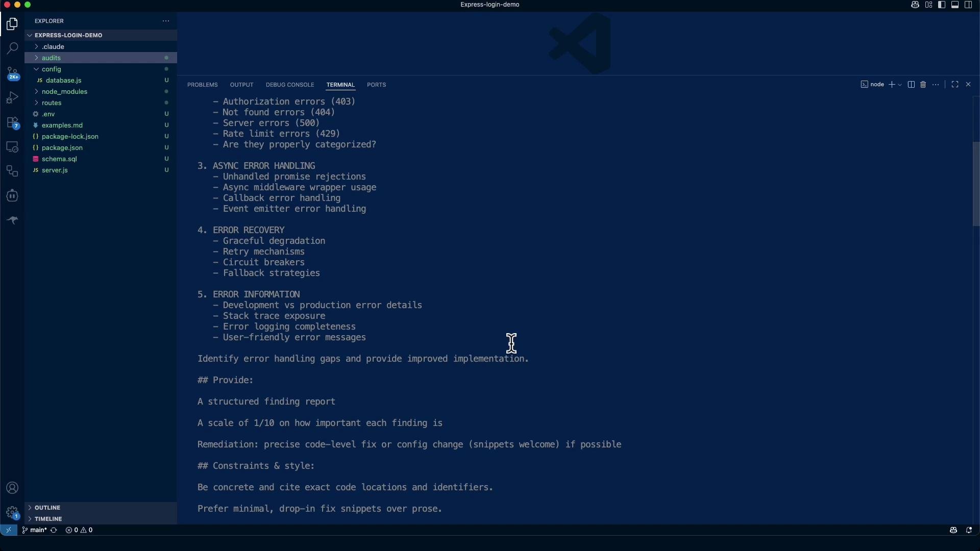Toggle primary side bar visibility

[x=942, y=5]
